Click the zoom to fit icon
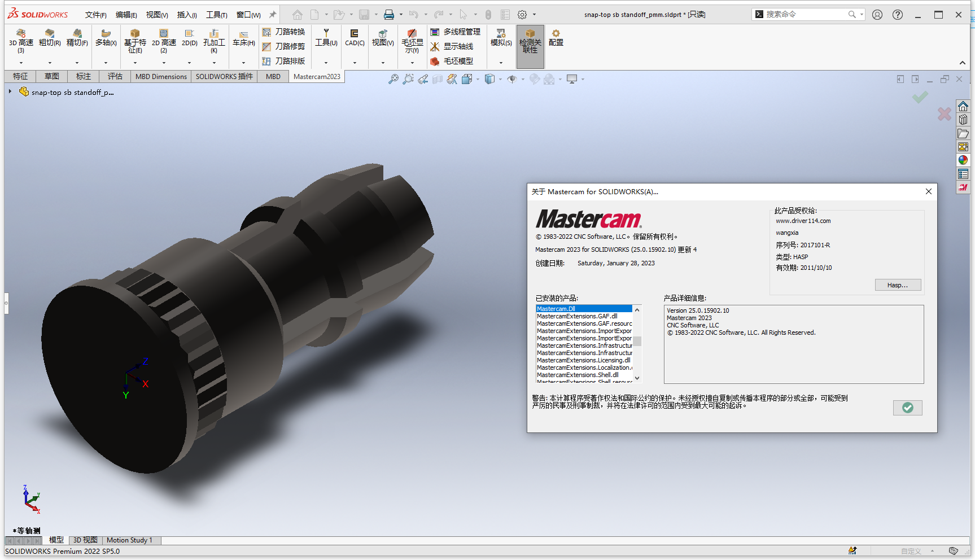The image size is (975, 560). tap(394, 80)
